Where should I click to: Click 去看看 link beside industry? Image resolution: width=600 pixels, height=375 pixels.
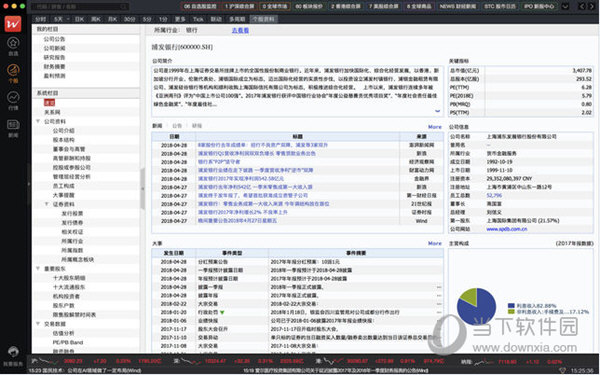[240, 30]
